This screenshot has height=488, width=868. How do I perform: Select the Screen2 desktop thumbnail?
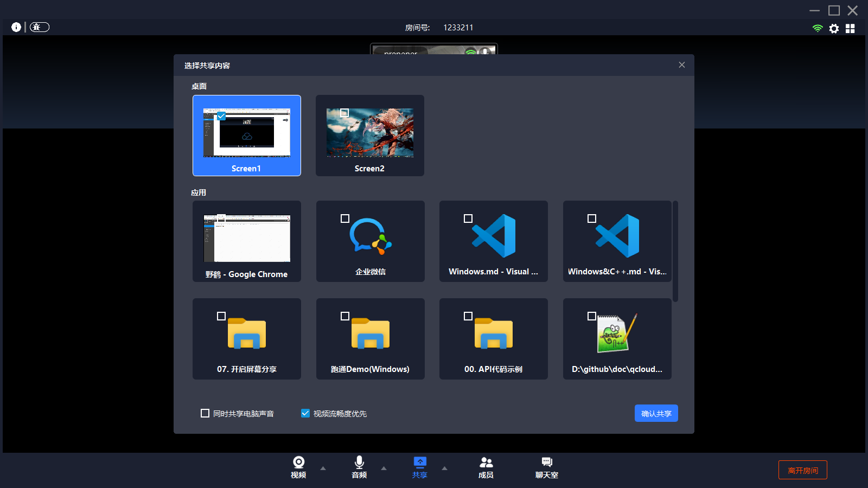click(370, 133)
